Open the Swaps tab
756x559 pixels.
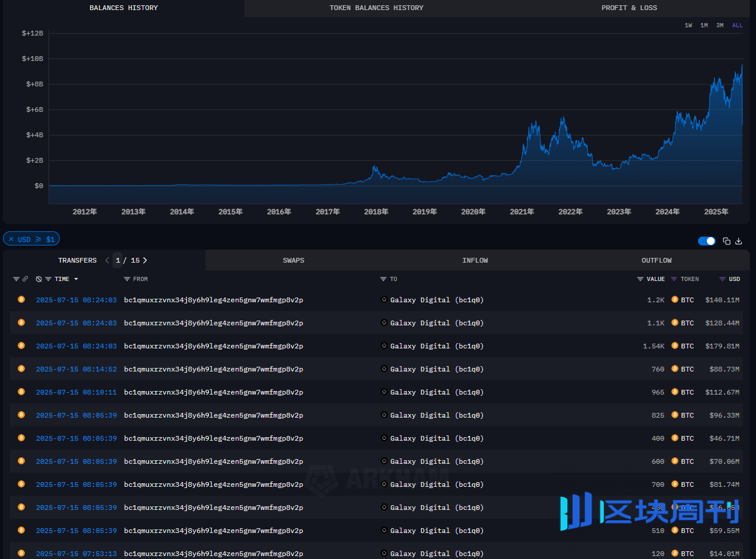[294, 260]
